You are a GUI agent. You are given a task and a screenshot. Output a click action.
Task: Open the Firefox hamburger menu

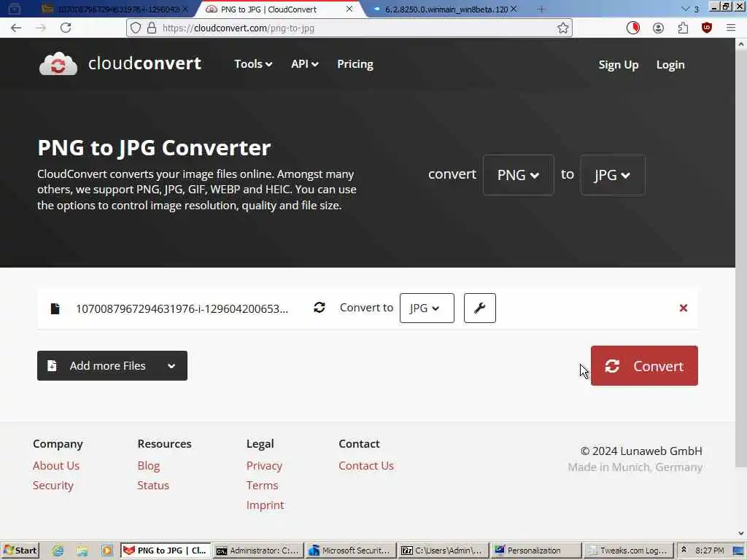(x=731, y=28)
